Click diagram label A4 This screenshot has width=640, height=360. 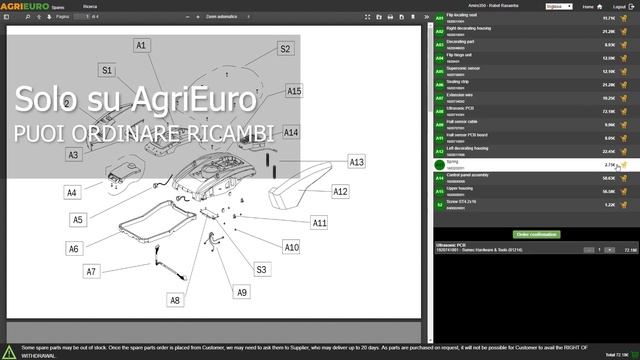[72, 192]
